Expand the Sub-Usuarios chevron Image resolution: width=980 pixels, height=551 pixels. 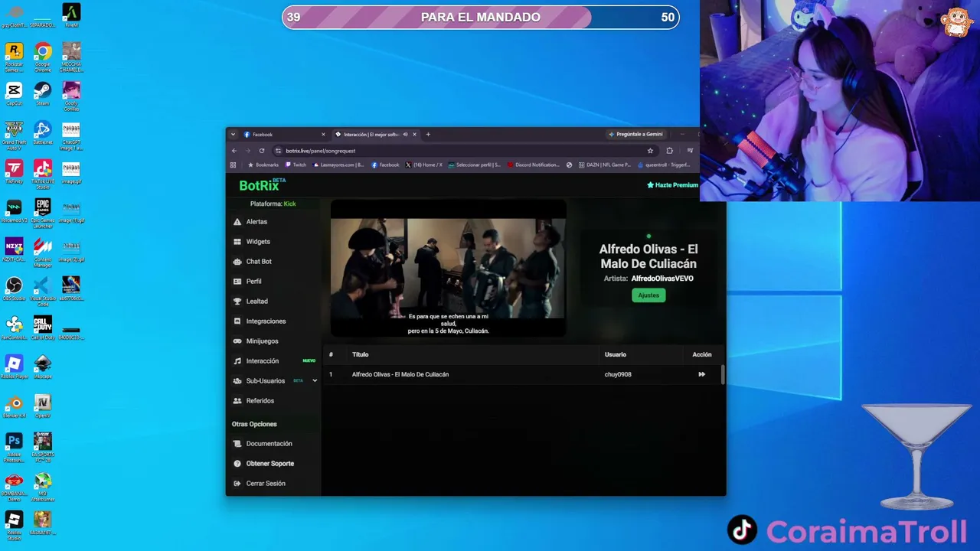point(314,381)
